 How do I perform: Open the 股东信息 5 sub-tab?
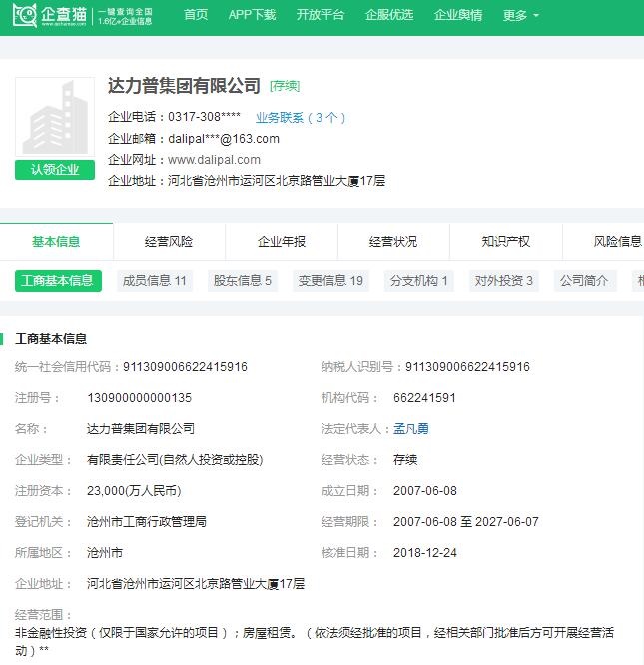[243, 281]
